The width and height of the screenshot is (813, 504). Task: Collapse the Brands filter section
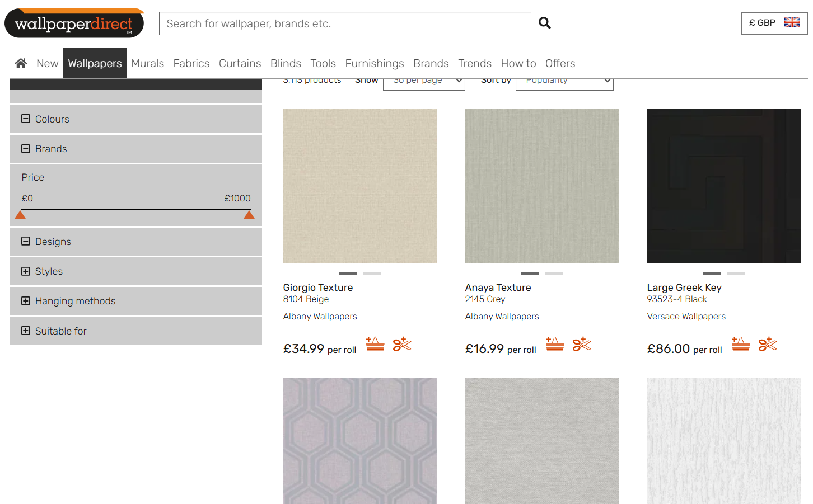(x=26, y=149)
